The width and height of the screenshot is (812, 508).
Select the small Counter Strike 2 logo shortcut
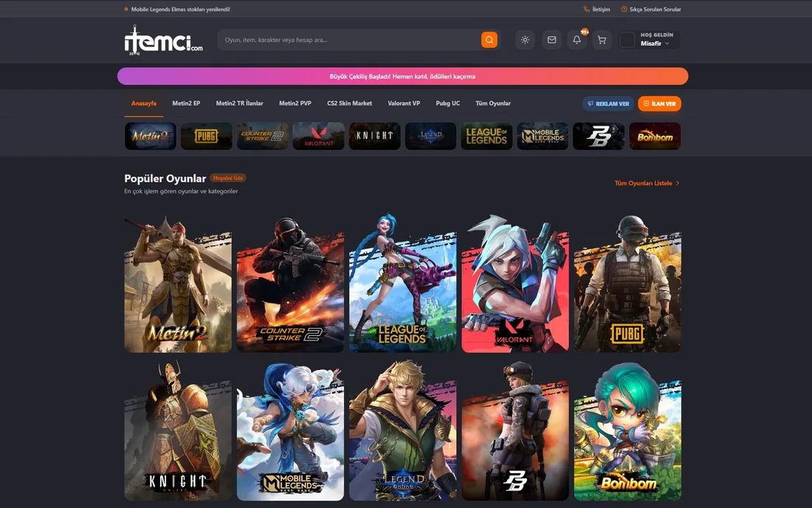click(x=263, y=136)
